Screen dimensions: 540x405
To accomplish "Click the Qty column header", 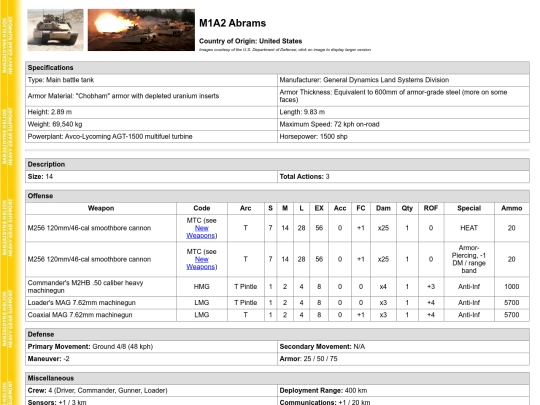I will 407,208.
